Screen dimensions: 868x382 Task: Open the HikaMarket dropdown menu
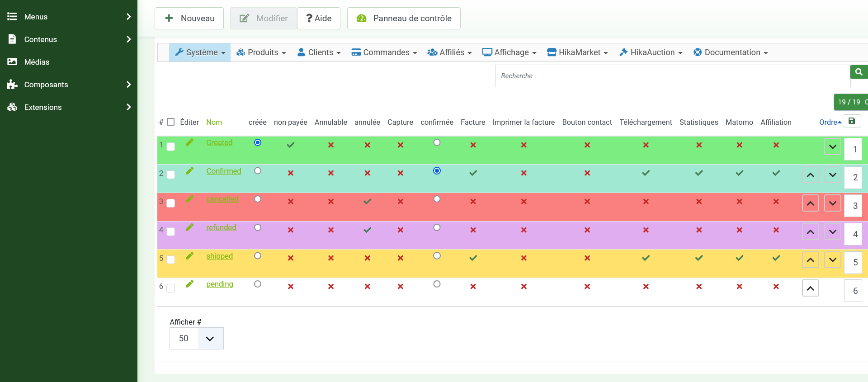point(577,52)
